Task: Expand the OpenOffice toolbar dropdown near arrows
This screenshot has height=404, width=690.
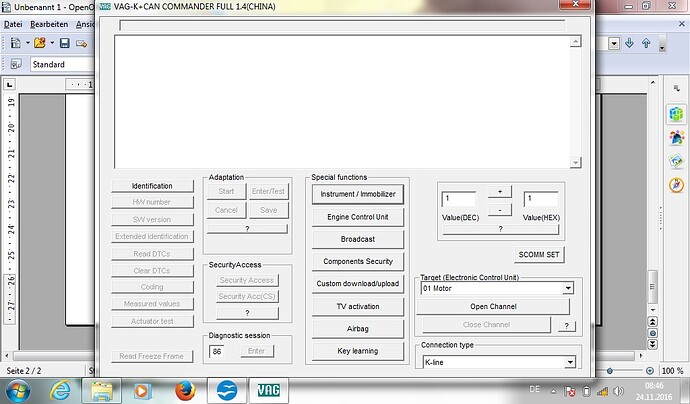Action: (614, 43)
